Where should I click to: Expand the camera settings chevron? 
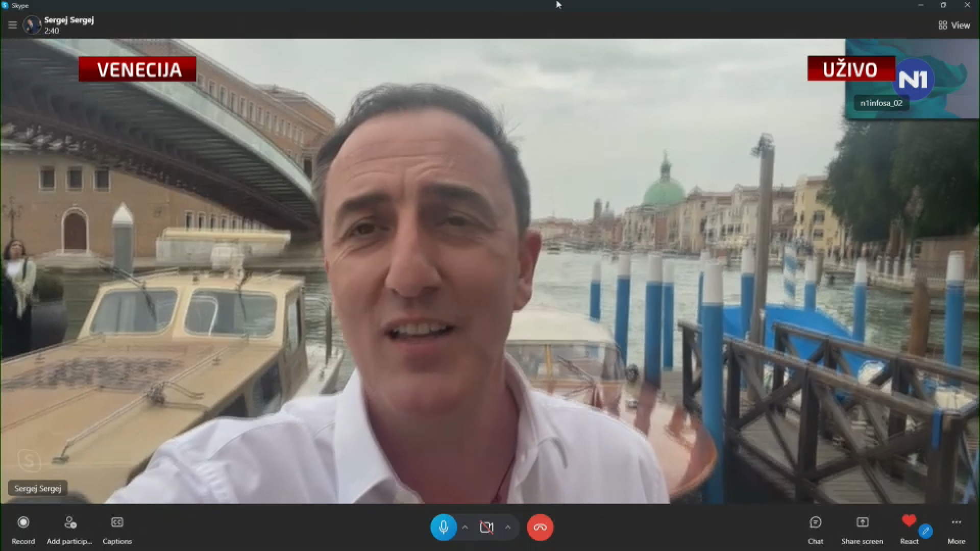(508, 527)
